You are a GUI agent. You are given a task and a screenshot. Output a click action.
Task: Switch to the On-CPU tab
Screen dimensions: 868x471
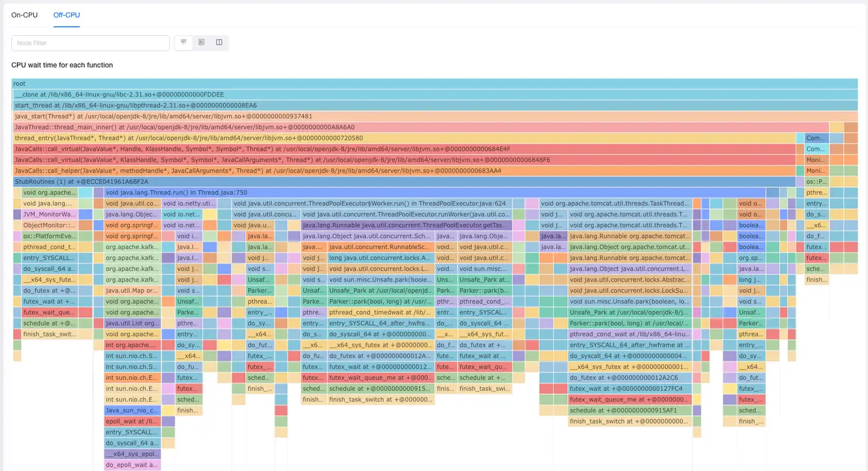(24, 15)
